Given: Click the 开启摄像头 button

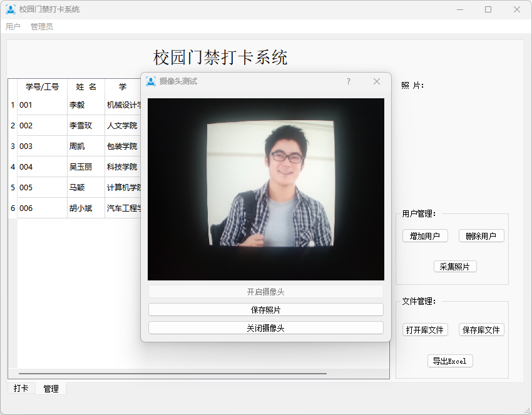Looking at the screenshot, I should coord(265,292).
